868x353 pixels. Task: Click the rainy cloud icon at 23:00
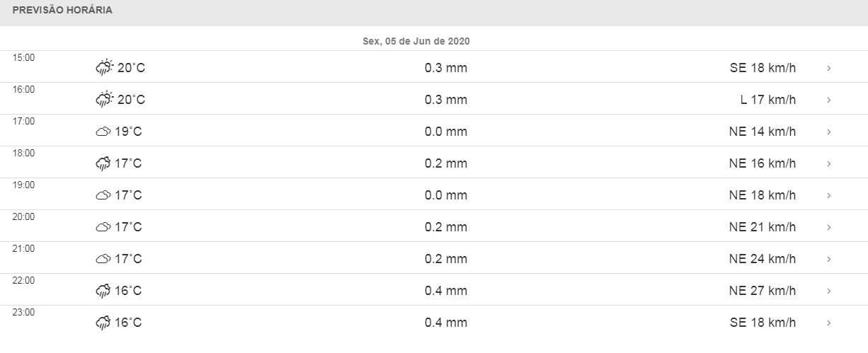103,323
